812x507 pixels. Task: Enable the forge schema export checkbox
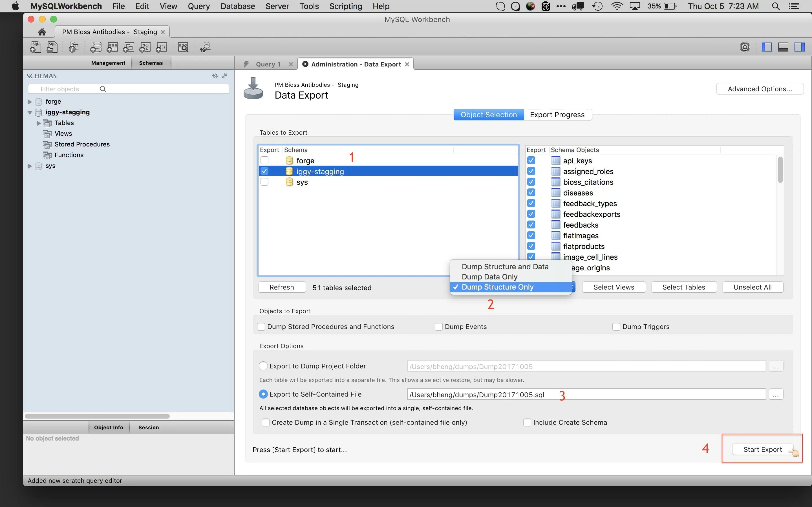point(264,161)
